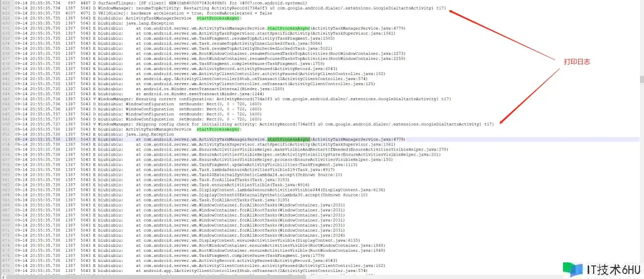
Task: Click the vertical scrollbar thumb on right edge
Action: tap(641, 79)
